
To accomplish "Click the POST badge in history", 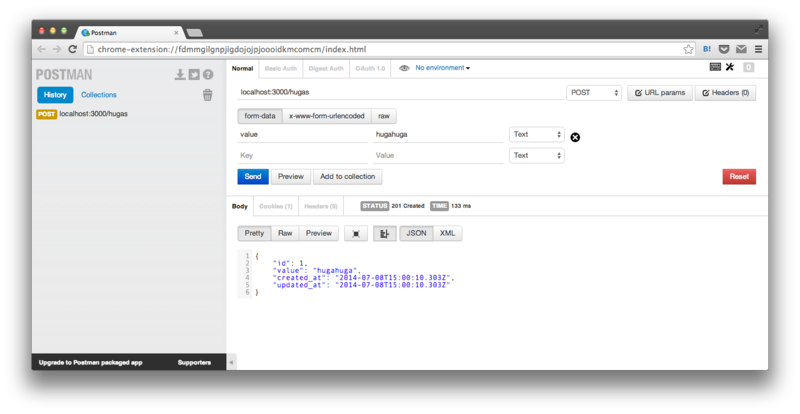I will pos(46,114).
